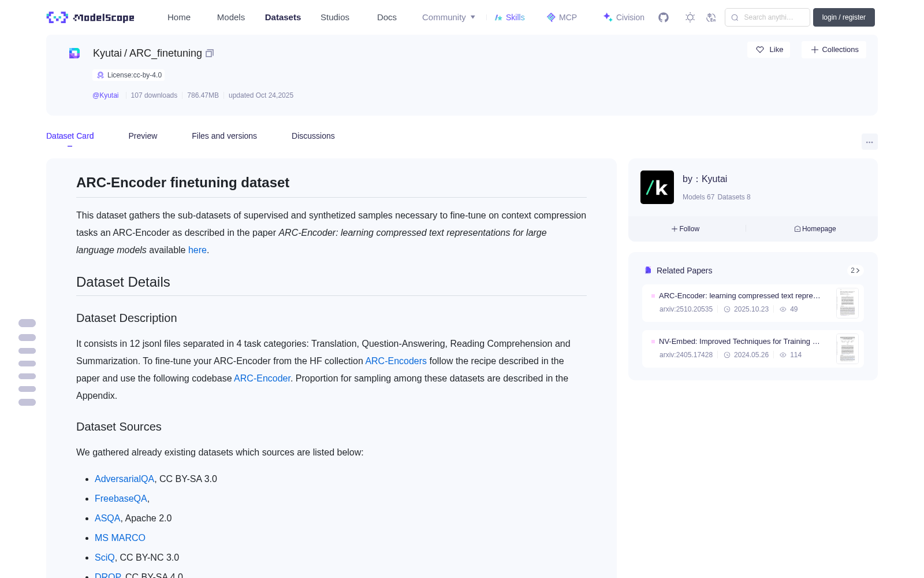Open the MCP navigation item

[x=562, y=17]
